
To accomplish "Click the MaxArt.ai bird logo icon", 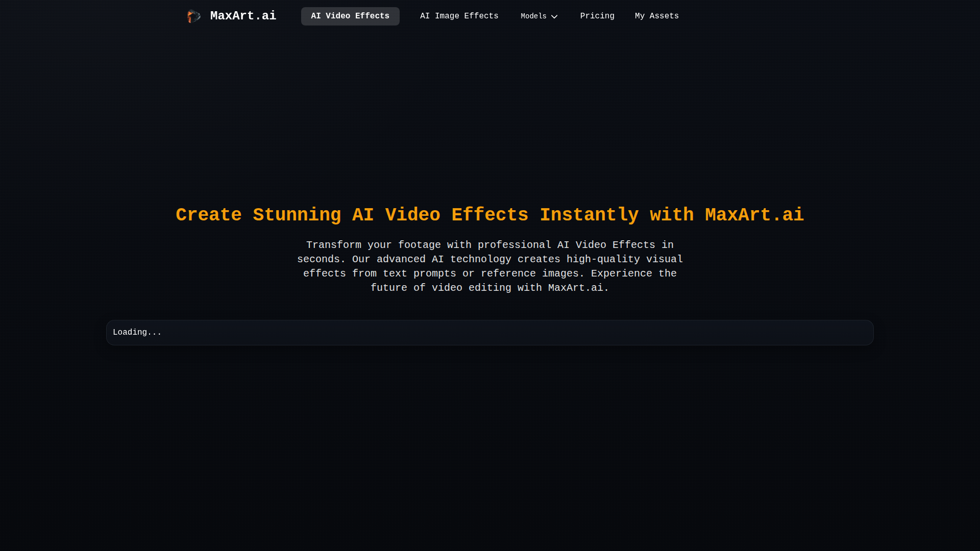I will click(x=193, y=16).
